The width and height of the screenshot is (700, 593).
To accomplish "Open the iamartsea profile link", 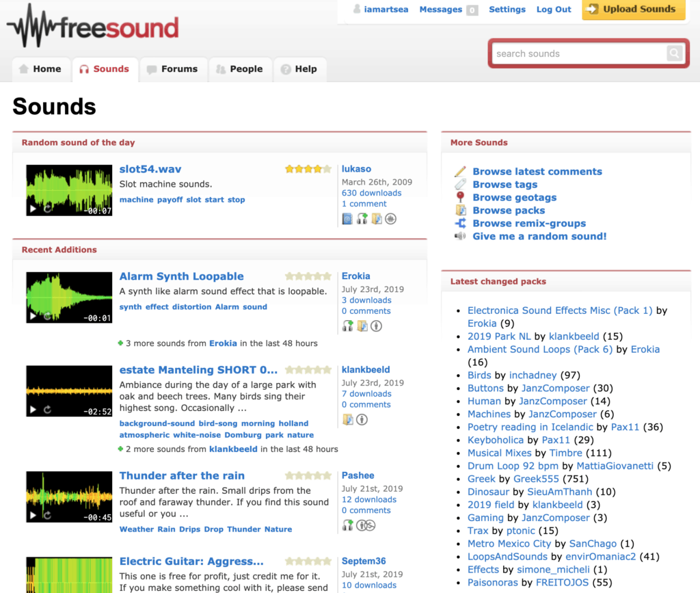I will click(x=386, y=10).
